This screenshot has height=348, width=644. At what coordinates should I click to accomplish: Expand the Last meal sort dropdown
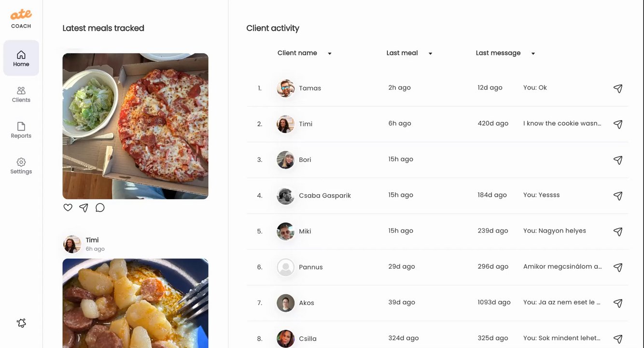pos(430,54)
